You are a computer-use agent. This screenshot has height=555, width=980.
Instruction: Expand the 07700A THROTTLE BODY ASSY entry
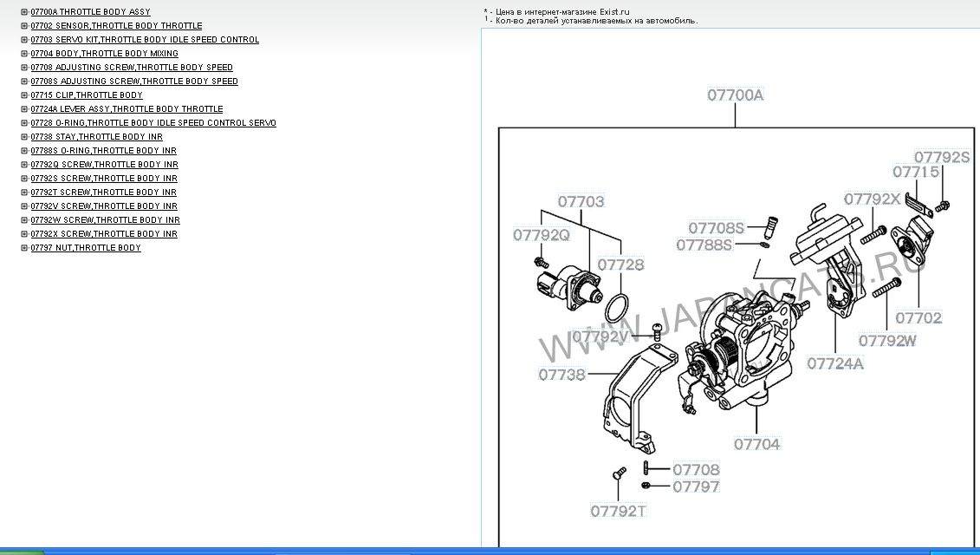24,12
